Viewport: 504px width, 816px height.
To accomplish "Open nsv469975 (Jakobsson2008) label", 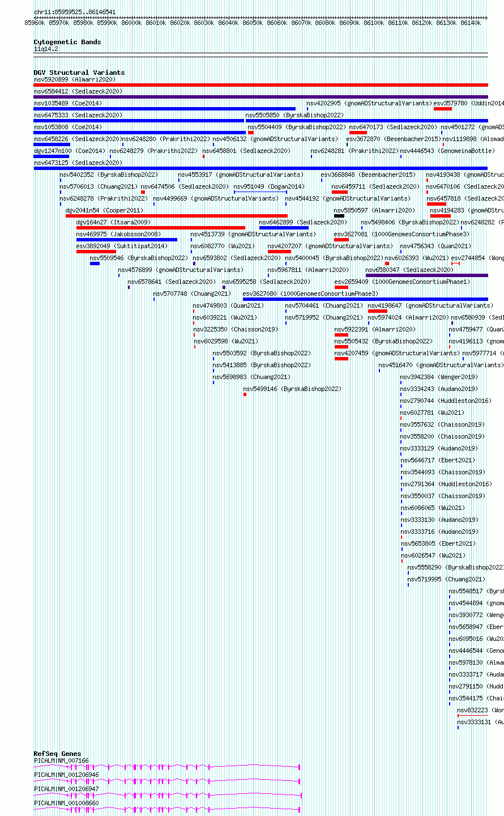I will click(x=119, y=234).
